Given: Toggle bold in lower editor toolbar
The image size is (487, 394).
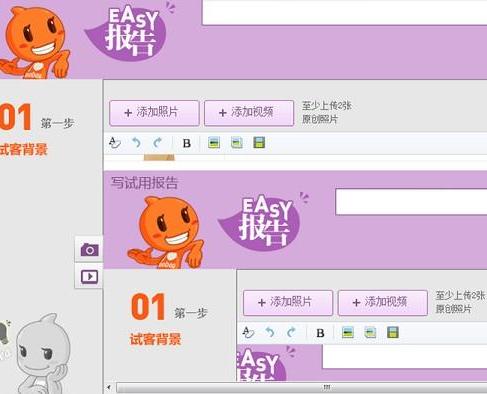Looking at the screenshot, I should (320, 333).
